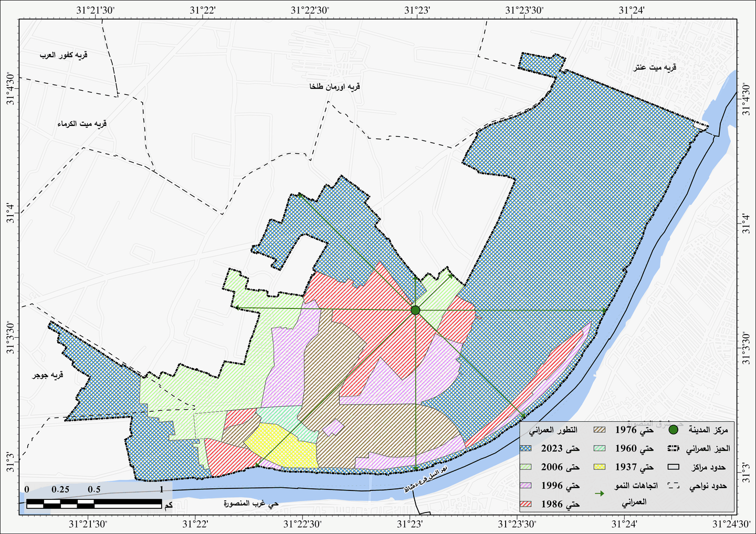Image resolution: width=756 pixels, height=534 pixels.
Task: Click the green circle symbol in legend
Action: (674, 430)
